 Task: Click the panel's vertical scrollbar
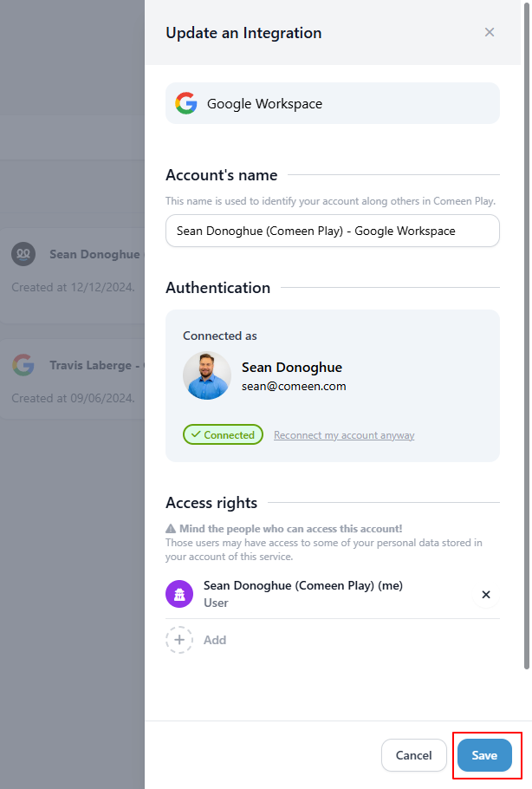coord(527,335)
